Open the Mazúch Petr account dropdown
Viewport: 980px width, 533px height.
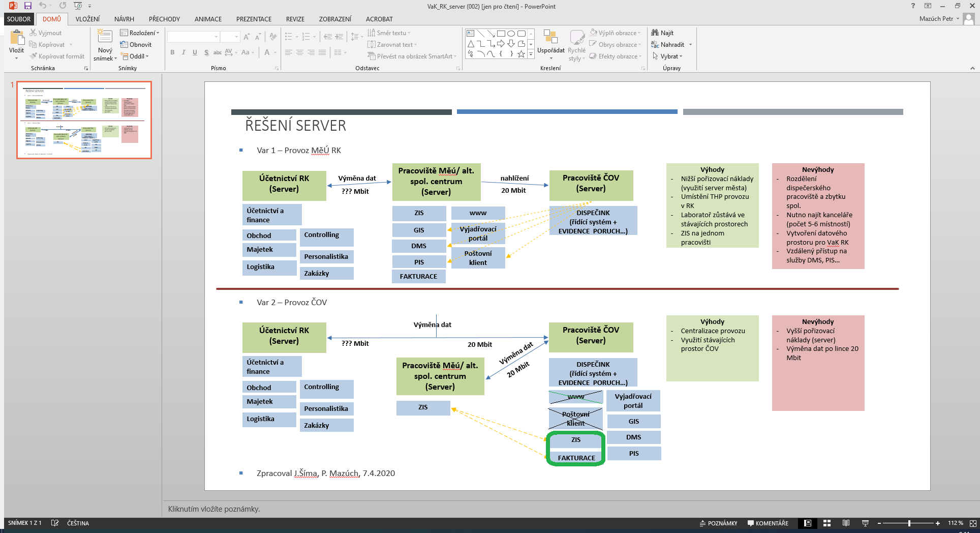[x=939, y=19]
